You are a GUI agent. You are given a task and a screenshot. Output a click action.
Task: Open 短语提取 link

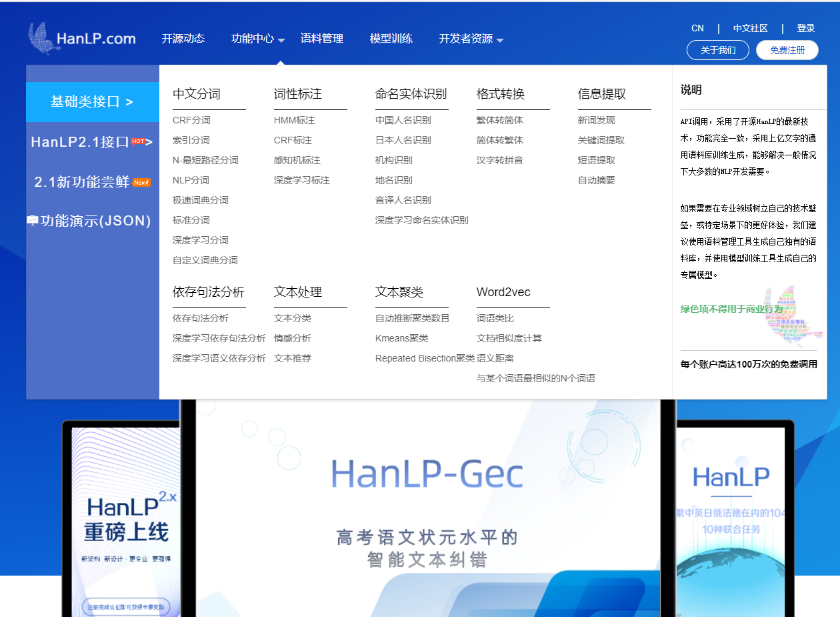pos(597,160)
